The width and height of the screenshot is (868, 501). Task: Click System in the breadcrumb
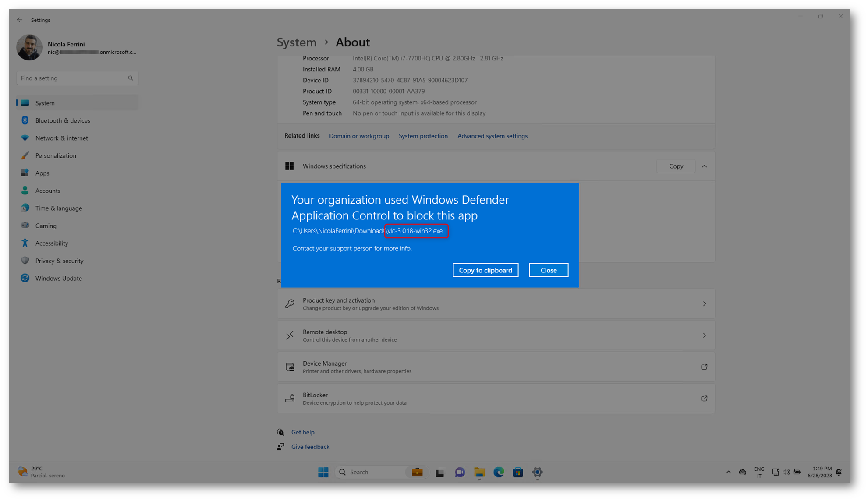click(297, 42)
